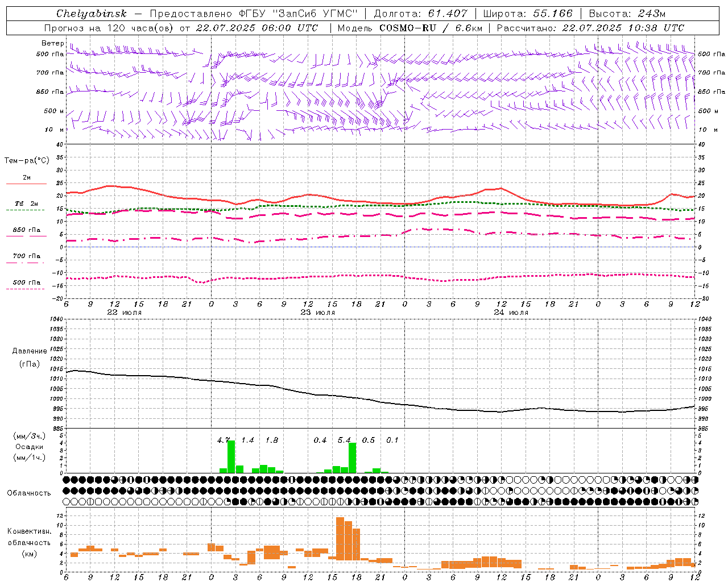728x582 pixels.
Task: Click the 'Давление' pressure label
Action: click(x=30, y=351)
